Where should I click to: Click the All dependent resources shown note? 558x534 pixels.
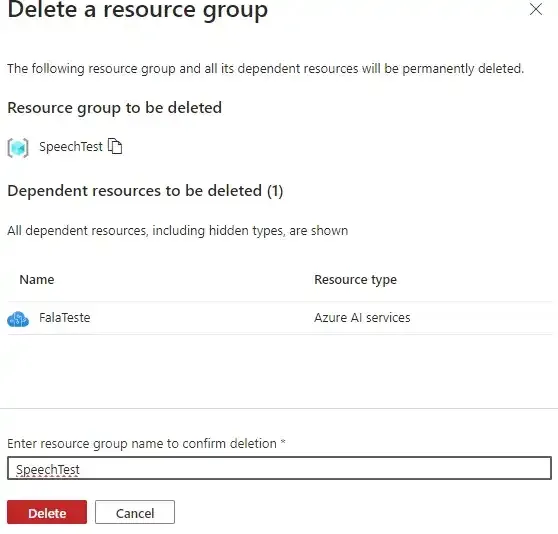tap(178, 231)
